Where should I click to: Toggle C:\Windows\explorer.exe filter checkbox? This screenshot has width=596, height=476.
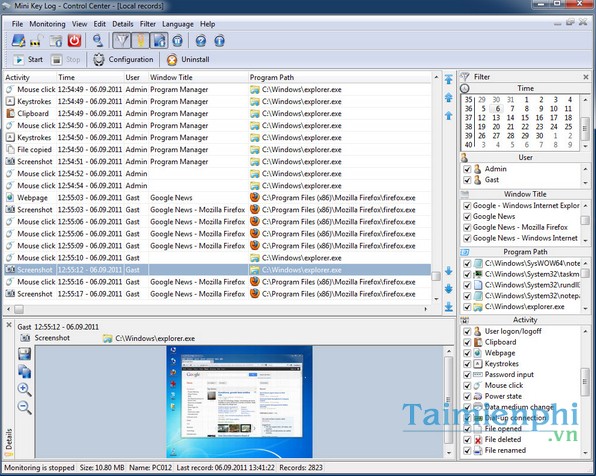[467, 307]
